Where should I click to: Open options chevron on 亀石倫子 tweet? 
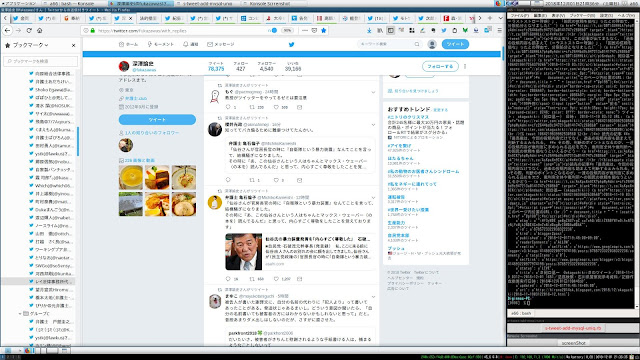[373, 198]
